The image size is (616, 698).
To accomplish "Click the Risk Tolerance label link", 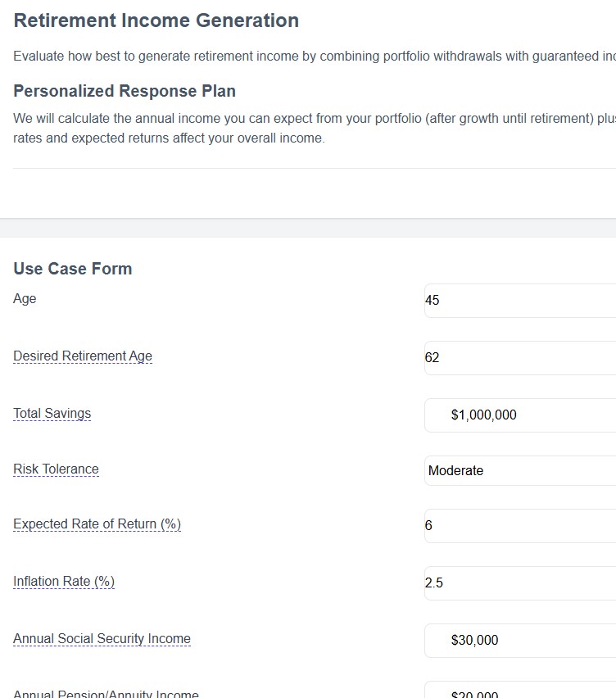I will tap(55, 469).
